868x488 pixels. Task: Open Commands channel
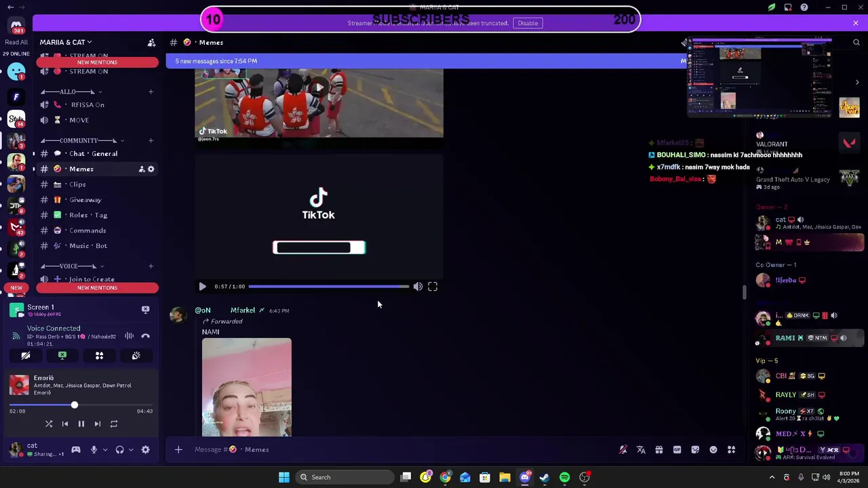[97, 230]
